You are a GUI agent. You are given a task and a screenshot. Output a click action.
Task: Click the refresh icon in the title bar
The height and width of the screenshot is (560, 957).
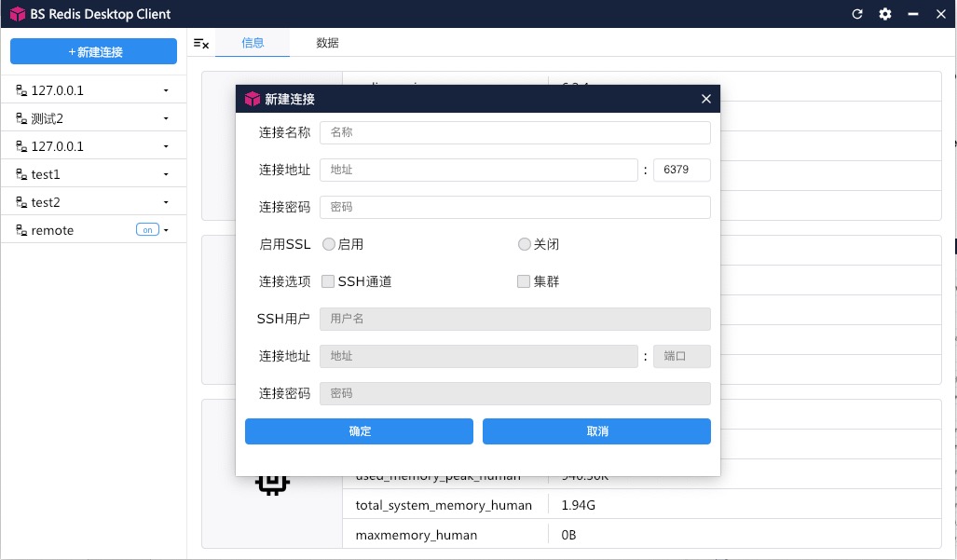[x=856, y=14]
